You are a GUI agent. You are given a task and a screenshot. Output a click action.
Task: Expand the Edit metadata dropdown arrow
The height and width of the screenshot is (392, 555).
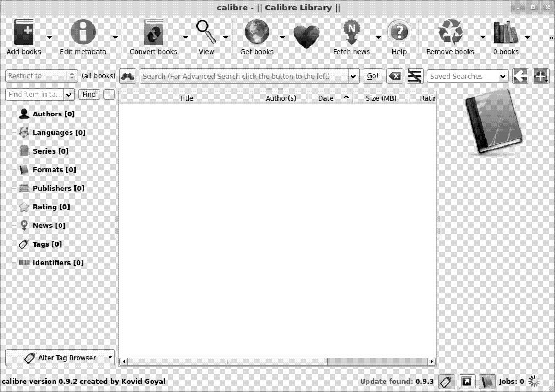click(115, 37)
